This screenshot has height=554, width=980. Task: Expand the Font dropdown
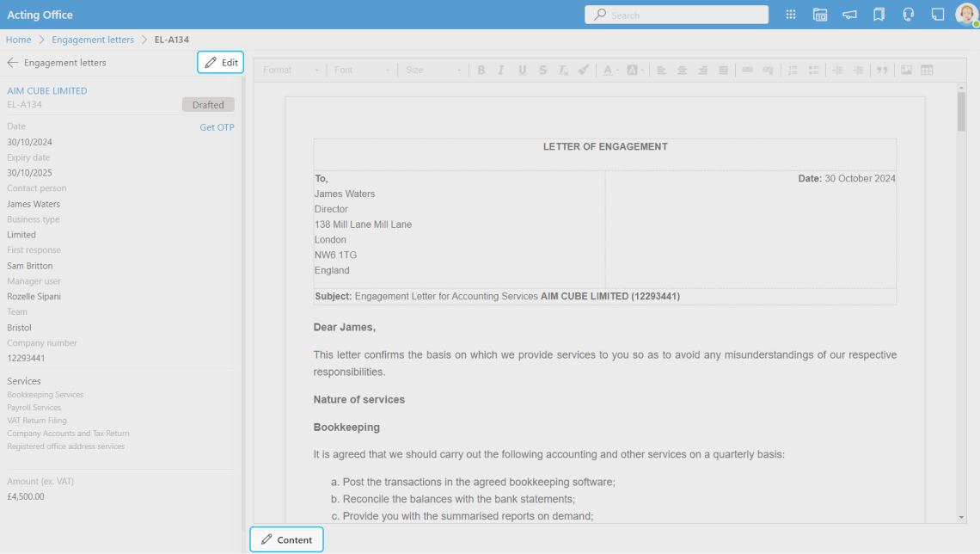(x=362, y=70)
